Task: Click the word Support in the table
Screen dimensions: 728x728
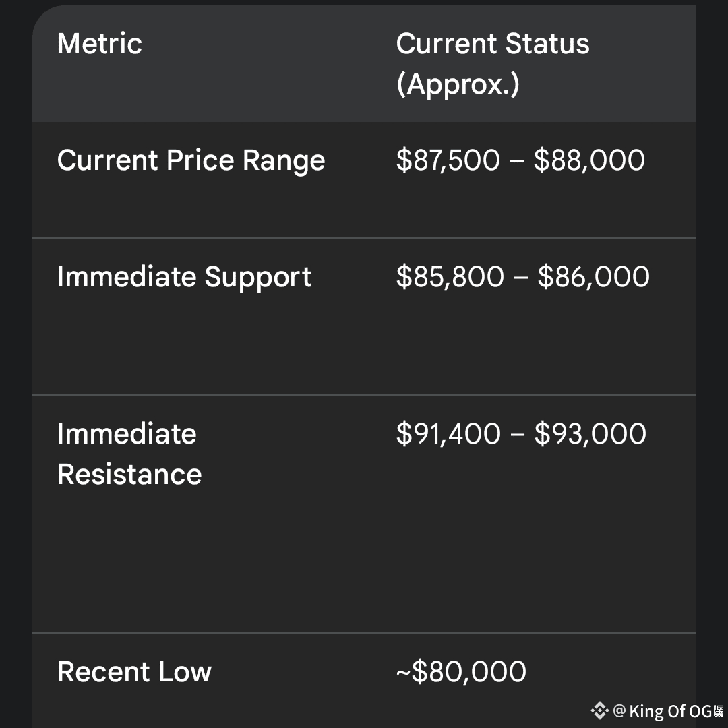Action: (x=258, y=277)
